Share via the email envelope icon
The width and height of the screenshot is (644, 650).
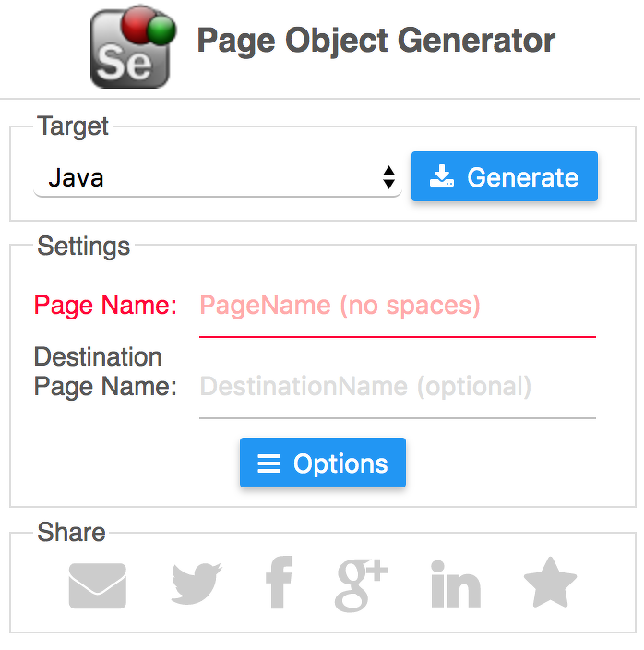point(98,585)
